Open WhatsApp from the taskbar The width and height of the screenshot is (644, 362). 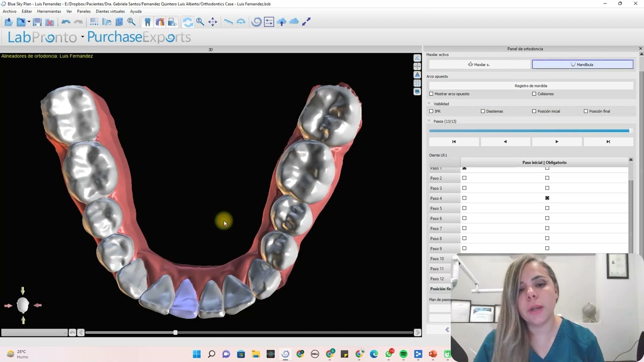point(389,354)
